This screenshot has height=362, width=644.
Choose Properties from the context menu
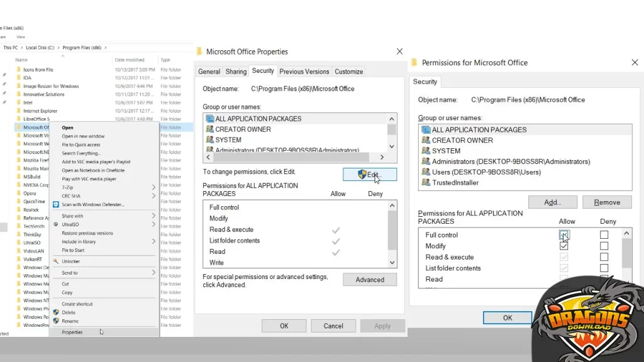click(x=72, y=332)
